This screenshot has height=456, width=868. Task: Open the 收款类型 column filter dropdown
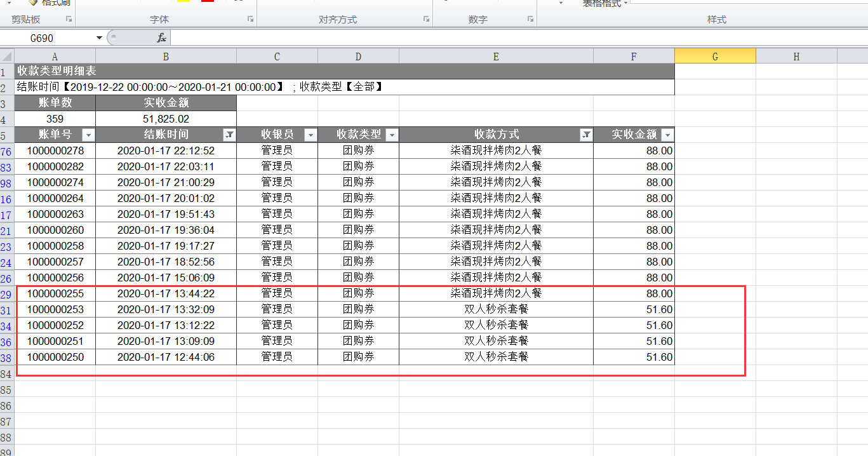[392, 135]
